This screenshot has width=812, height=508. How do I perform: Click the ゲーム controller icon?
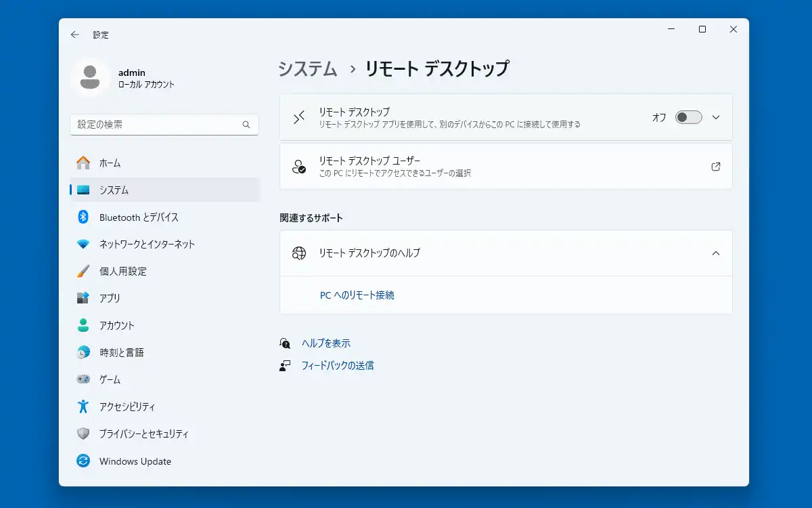83,379
